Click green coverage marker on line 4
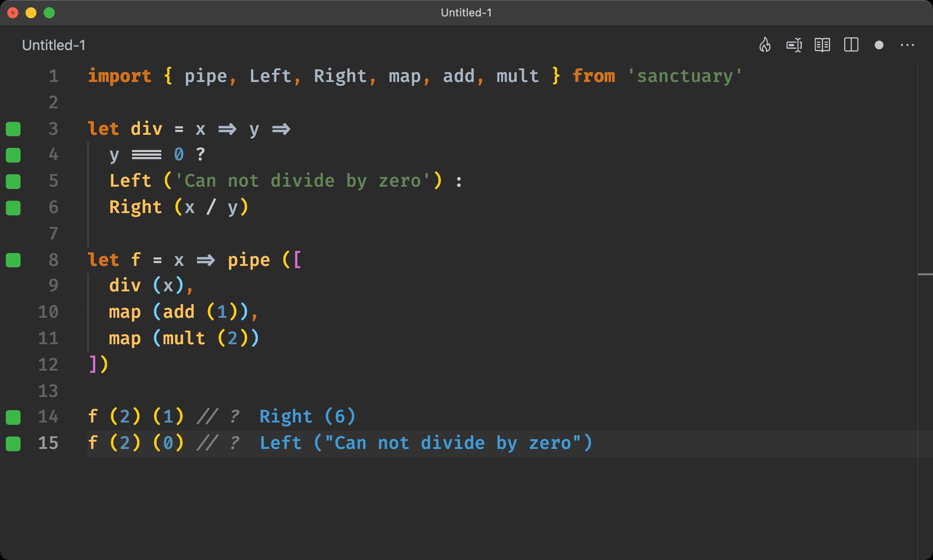933x560 pixels. tap(13, 155)
